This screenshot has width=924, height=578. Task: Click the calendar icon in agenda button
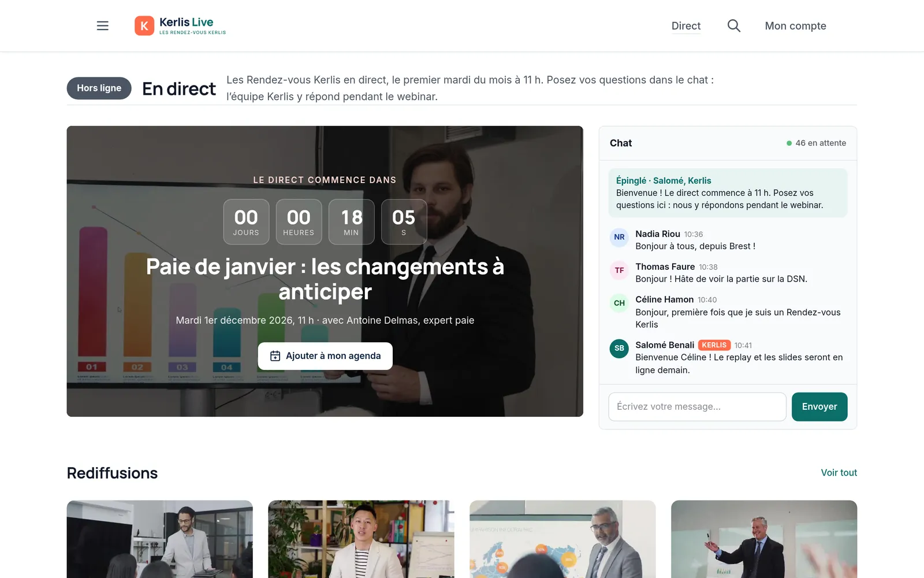(275, 356)
